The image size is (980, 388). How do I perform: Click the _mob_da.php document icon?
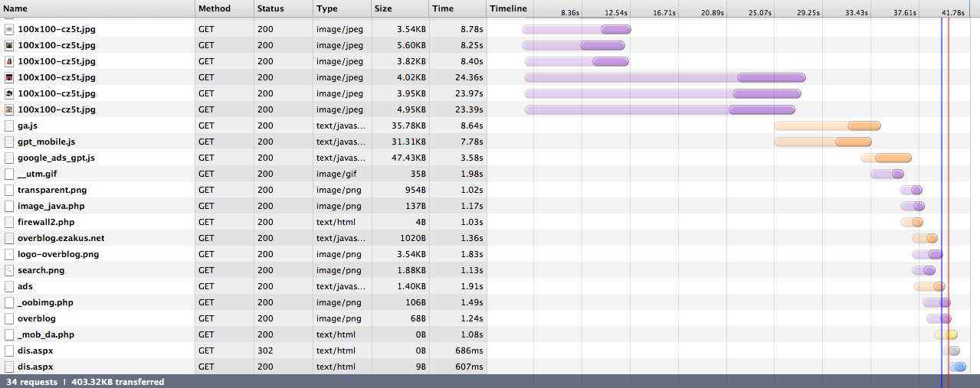(9, 334)
